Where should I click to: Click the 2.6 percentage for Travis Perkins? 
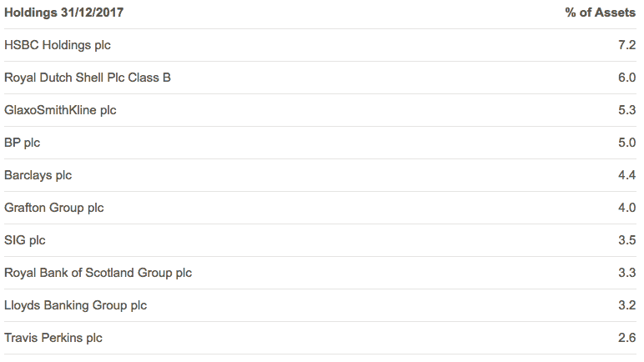point(627,338)
